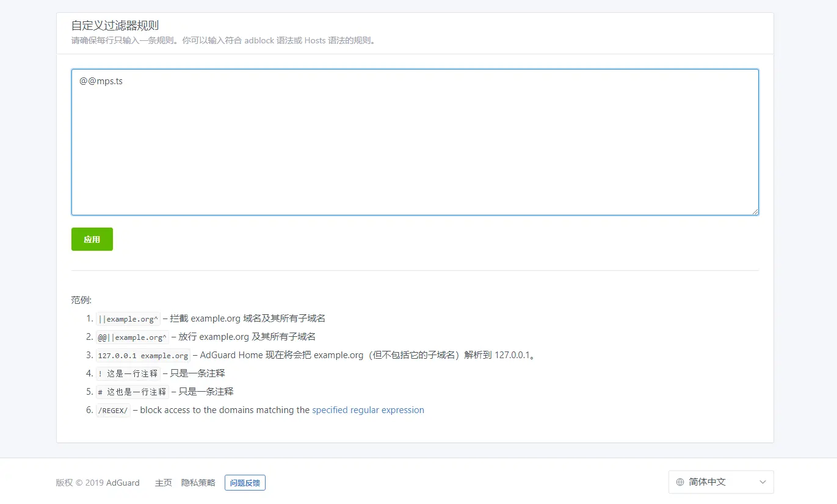Click the '127.0.0.1 example.org' example code

(x=143, y=355)
